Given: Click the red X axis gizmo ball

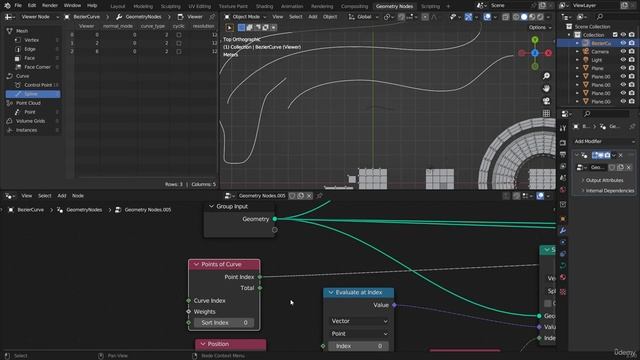Looking at the screenshot, I should 548,53.
